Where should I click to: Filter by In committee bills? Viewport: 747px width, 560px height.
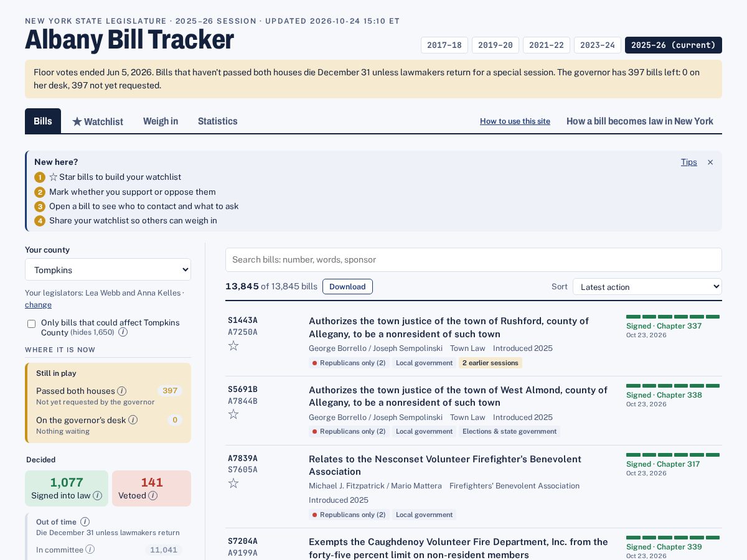pos(108,550)
